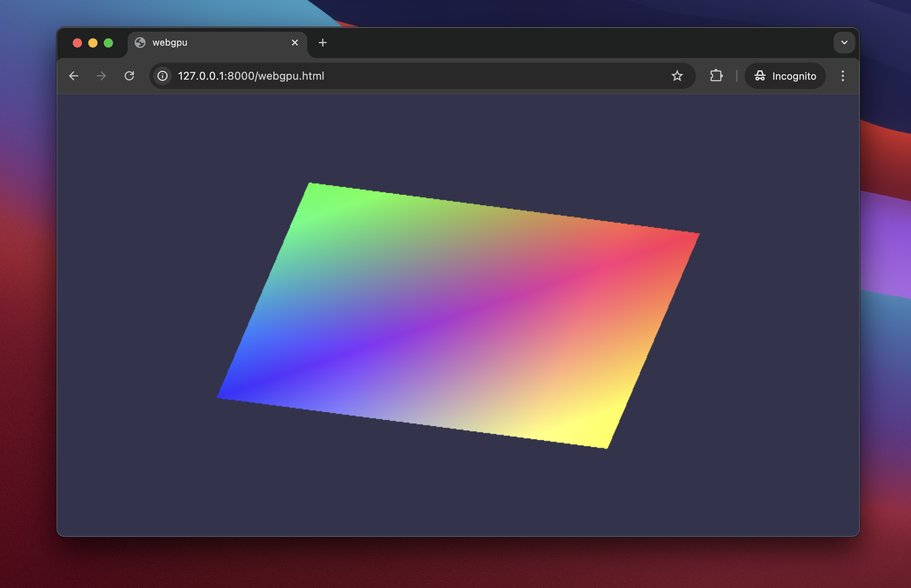Reload the webgpu page
The height and width of the screenshot is (588, 911).
(129, 76)
